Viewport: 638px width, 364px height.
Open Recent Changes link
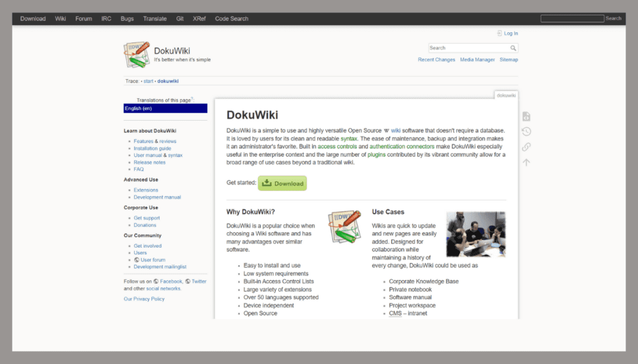[x=436, y=60]
